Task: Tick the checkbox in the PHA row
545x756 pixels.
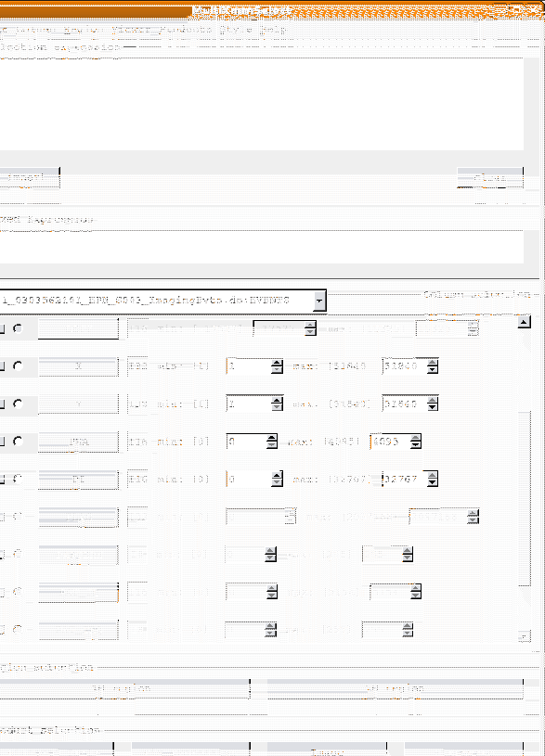Action: point(2,442)
